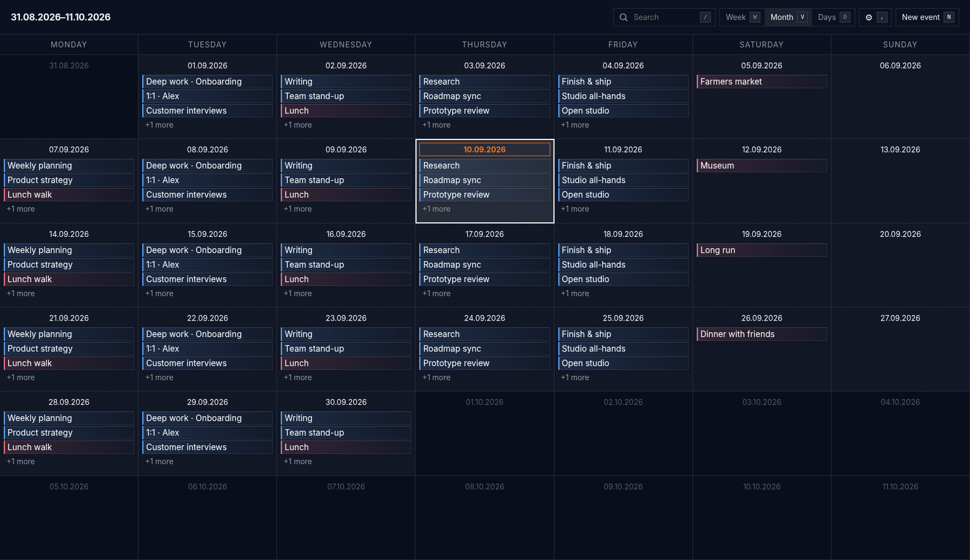The image size is (970, 560).
Task: Expand +1 more on 18.09.2026
Action: pyautogui.click(x=575, y=293)
